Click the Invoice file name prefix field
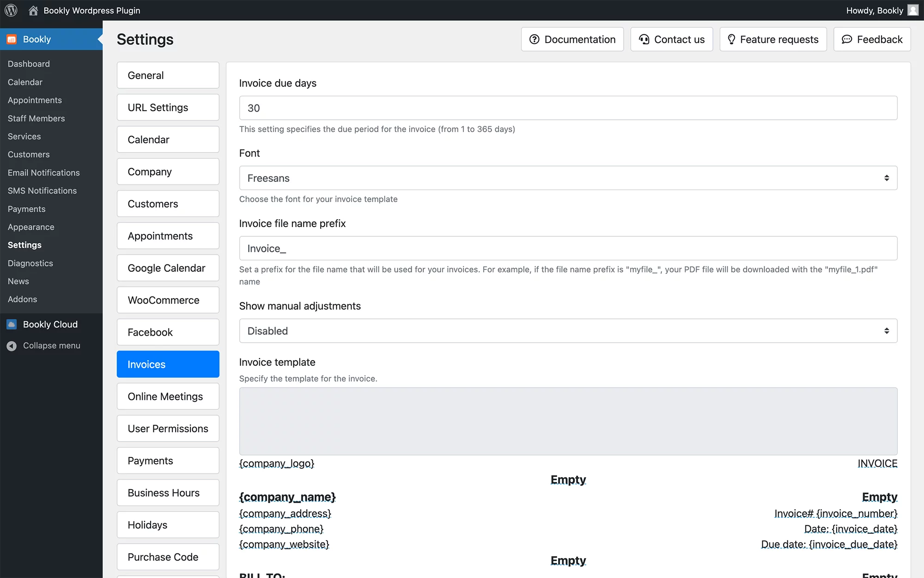This screenshot has width=924, height=578. click(x=568, y=248)
